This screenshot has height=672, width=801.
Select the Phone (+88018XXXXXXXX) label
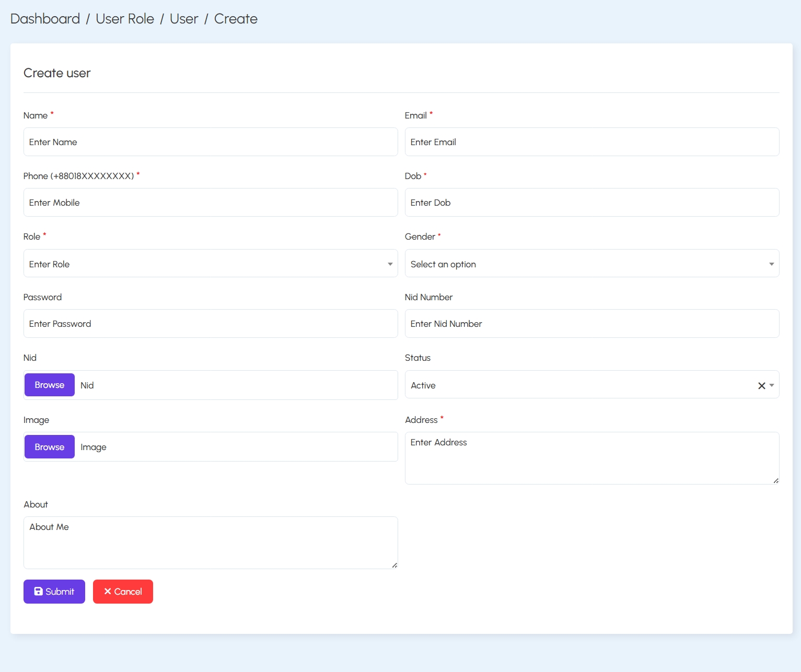coord(79,176)
